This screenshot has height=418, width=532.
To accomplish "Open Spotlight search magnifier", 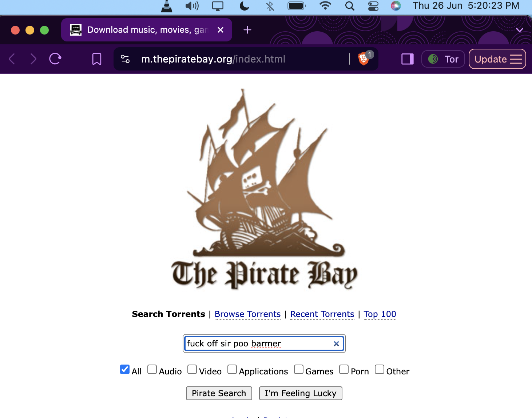I will tap(350, 6).
